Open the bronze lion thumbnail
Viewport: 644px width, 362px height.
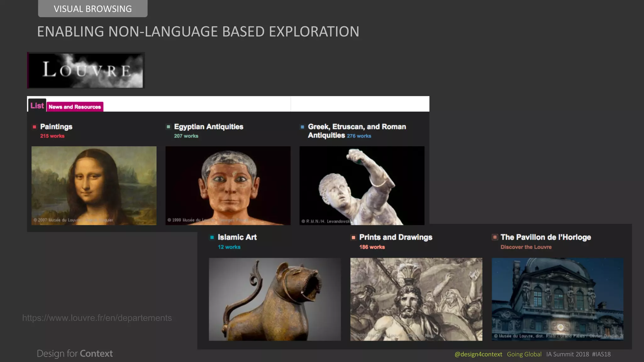(x=275, y=299)
